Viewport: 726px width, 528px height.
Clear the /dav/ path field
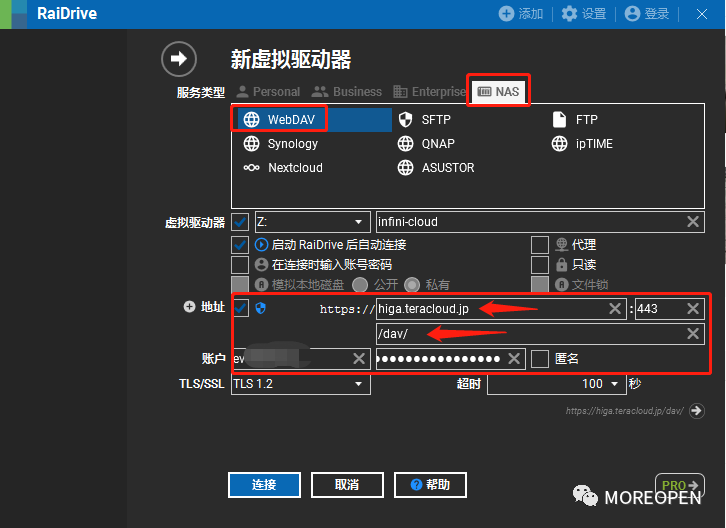point(693,333)
